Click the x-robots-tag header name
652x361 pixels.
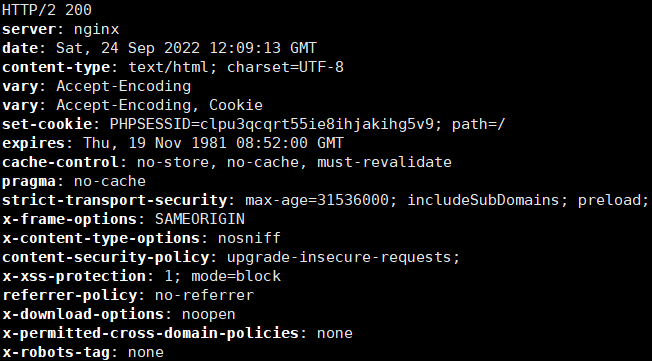tap(56, 353)
